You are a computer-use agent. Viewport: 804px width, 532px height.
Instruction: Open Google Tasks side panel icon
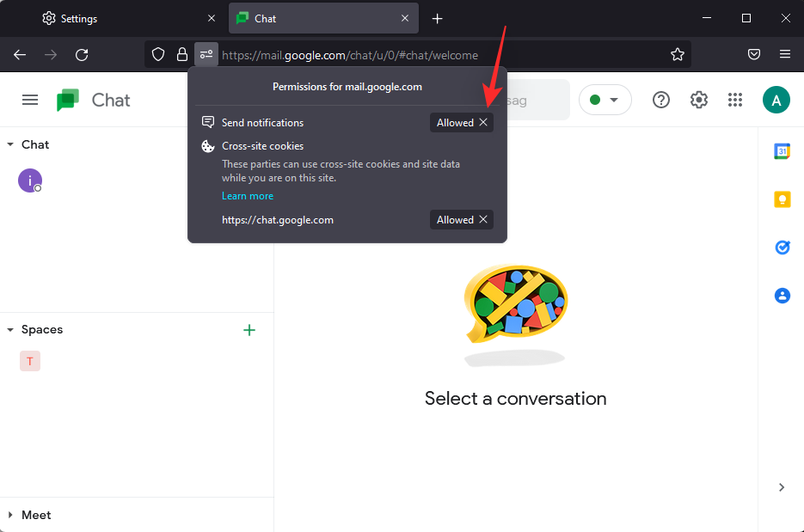click(782, 248)
